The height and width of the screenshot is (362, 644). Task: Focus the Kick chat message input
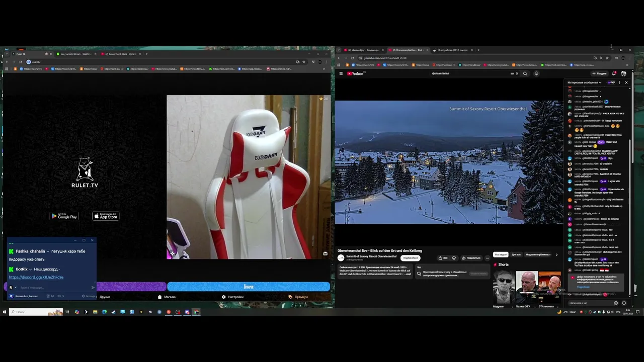click(x=54, y=287)
